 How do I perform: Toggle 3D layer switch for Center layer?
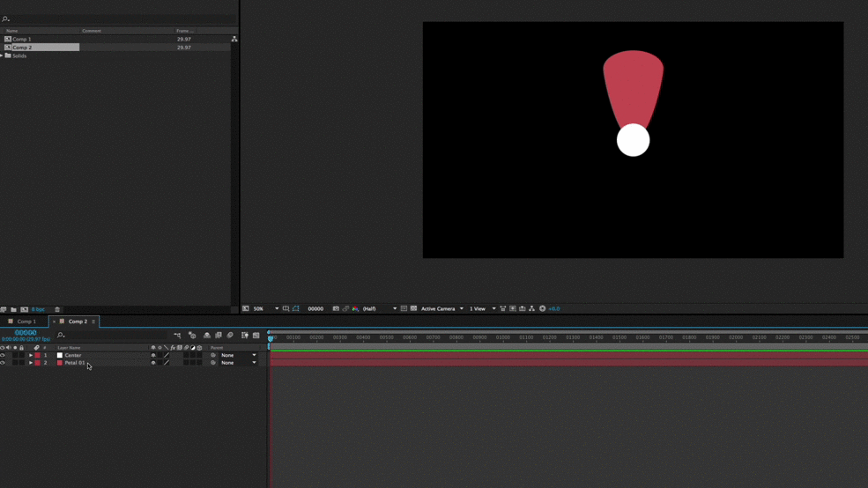(199, 355)
